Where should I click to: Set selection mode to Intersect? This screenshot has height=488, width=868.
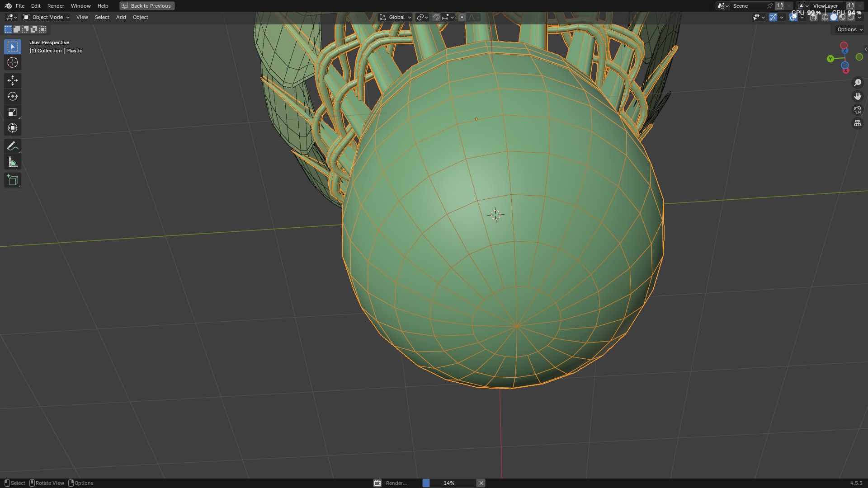pyautogui.click(x=42, y=29)
